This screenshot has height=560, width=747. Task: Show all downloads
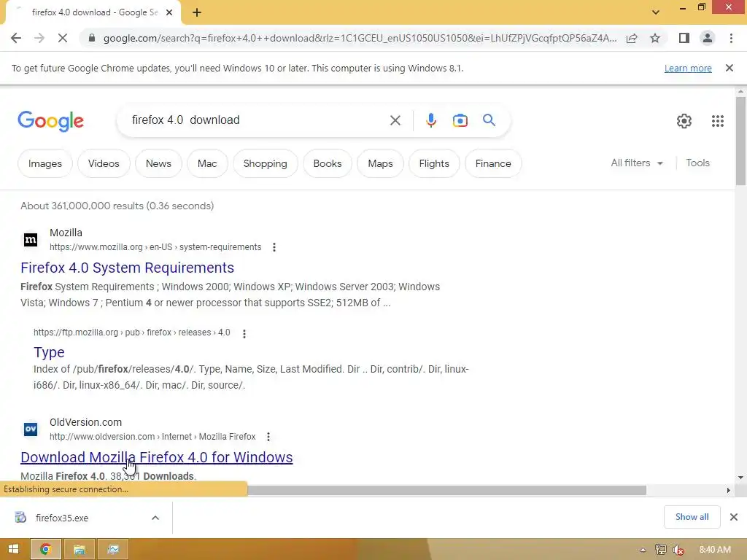(x=692, y=517)
